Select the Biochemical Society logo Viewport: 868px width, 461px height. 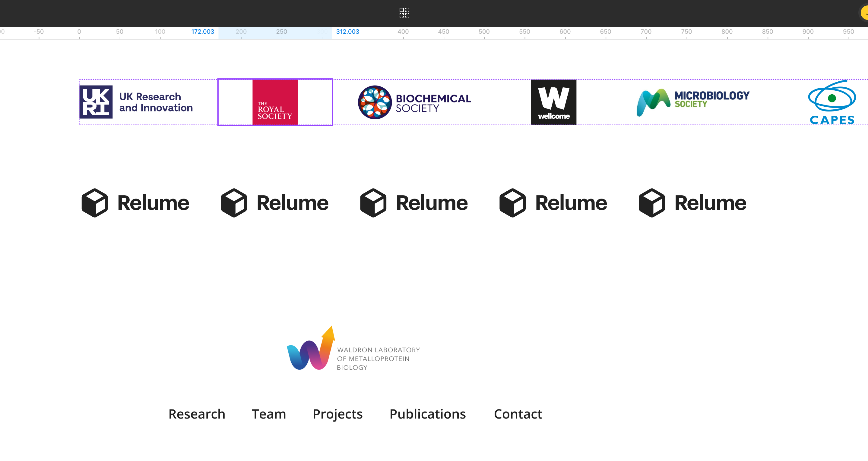click(x=414, y=102)
